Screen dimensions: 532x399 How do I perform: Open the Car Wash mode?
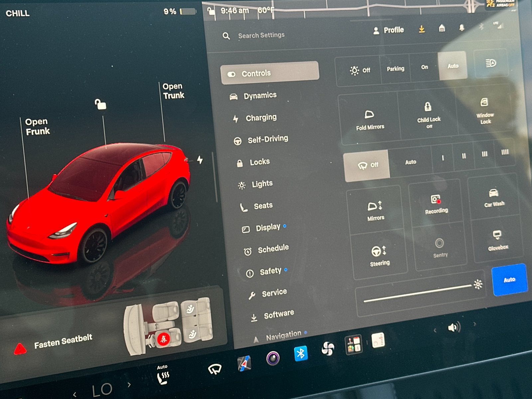[x=494, y=198]
